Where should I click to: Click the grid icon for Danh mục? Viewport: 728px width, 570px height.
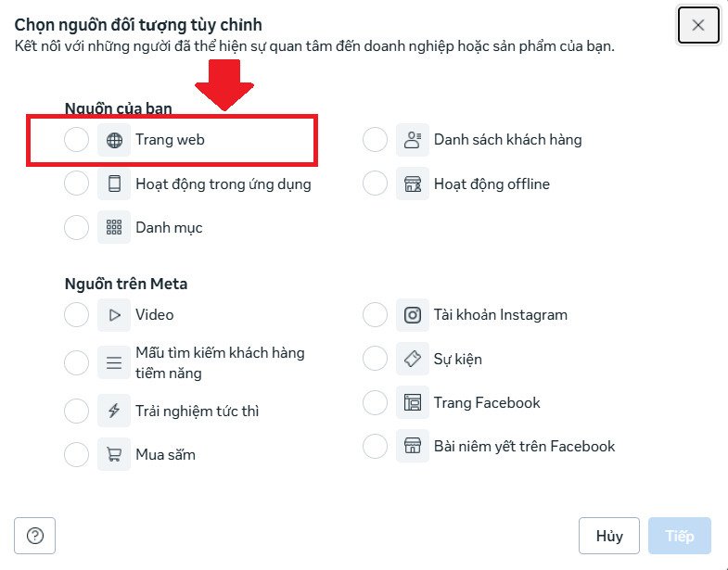point(114,227)
